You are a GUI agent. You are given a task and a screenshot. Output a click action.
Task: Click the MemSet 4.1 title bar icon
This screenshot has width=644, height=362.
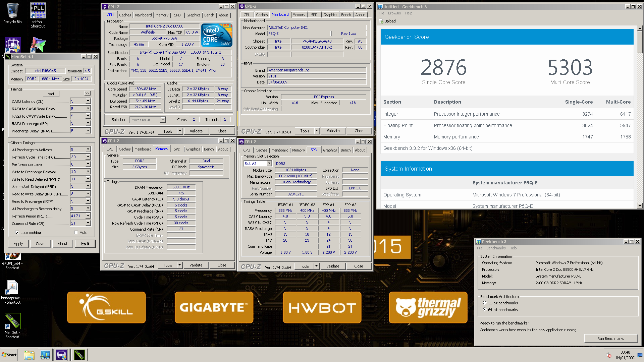click(x=8, y=57)
